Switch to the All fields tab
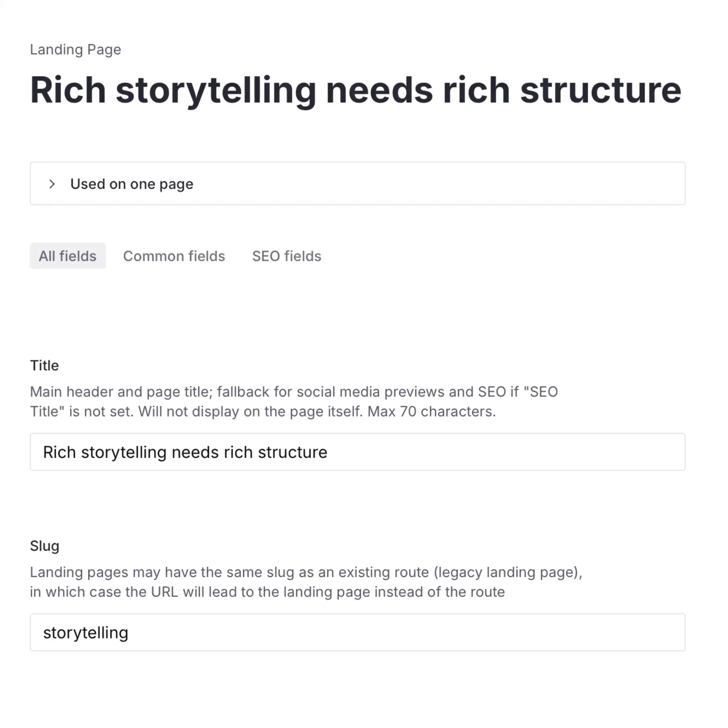Viewport: 728px width, 728px height. click(68, 256)
